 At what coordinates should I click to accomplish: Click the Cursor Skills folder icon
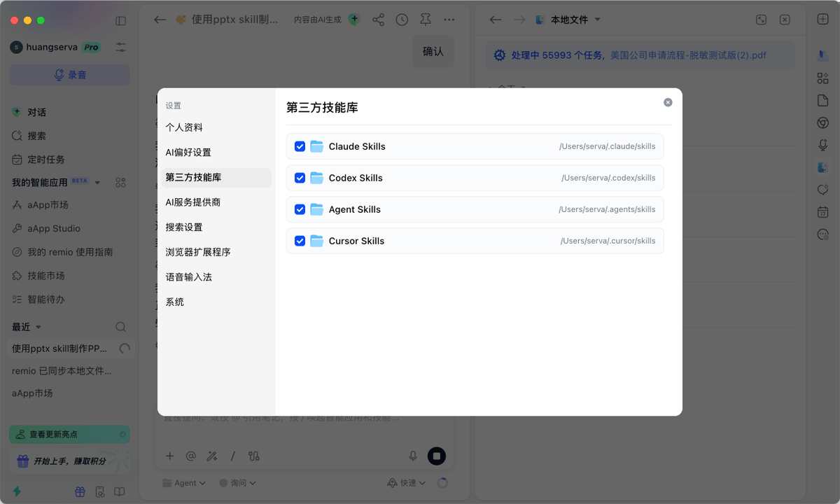(316, 241)
